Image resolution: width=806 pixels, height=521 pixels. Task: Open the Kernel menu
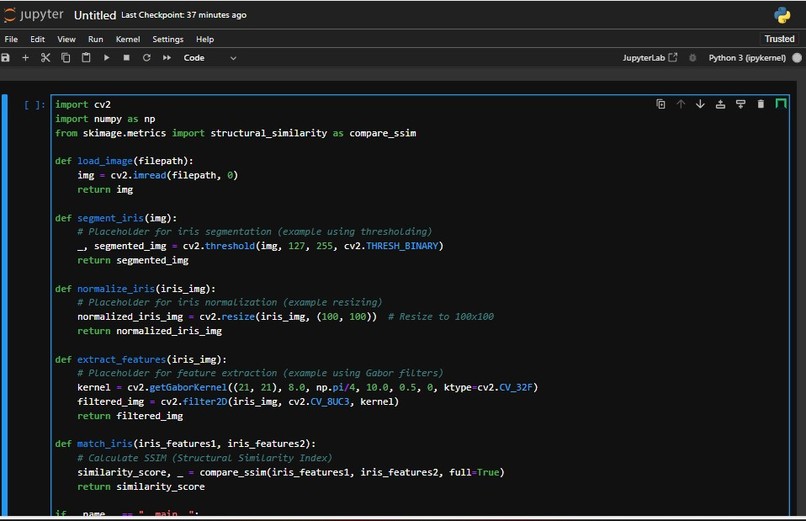coord(128,40)
